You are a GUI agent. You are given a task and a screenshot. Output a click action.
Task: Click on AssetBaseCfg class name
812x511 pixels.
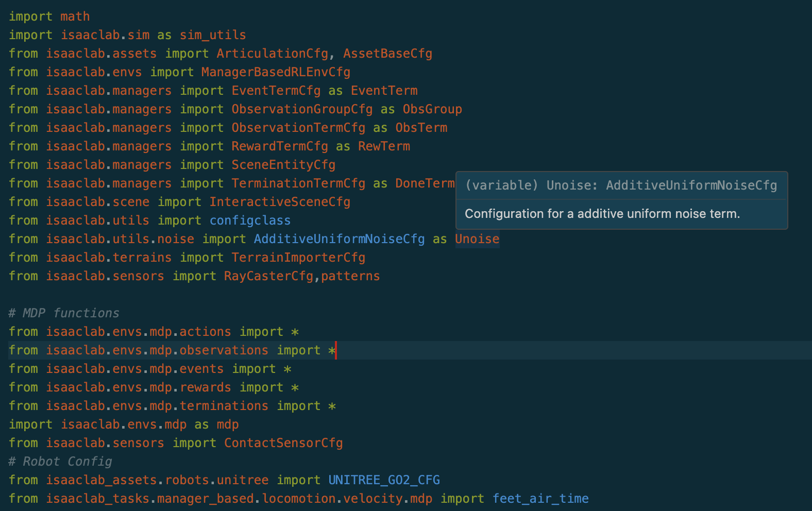coord(387,54)
